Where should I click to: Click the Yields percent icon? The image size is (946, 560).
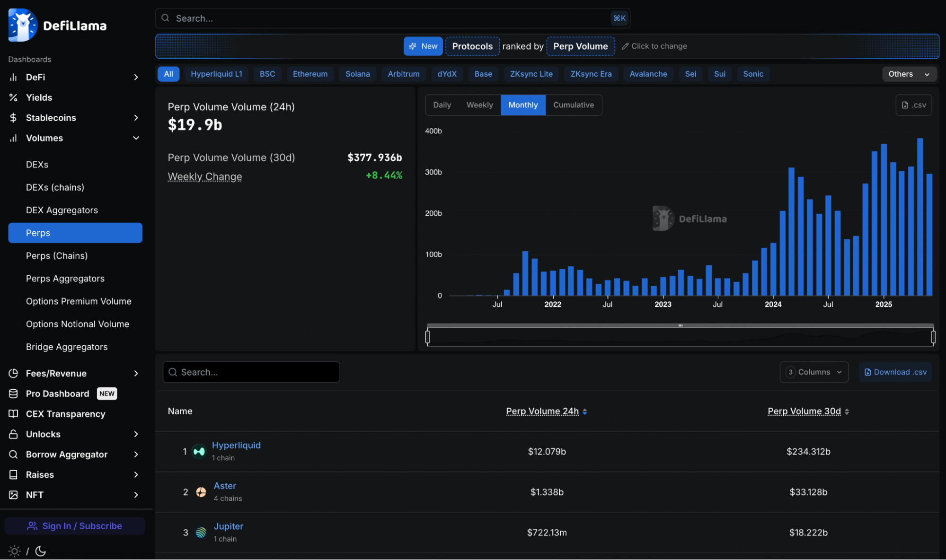[x=13, y=97]
